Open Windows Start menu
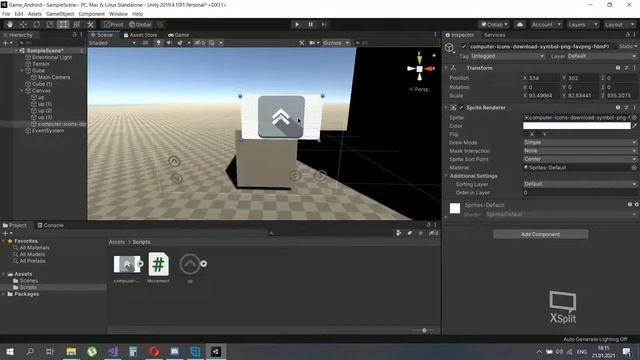Image resolution: width=640 pixels, height=360 pixels. [x=10, y=351]
